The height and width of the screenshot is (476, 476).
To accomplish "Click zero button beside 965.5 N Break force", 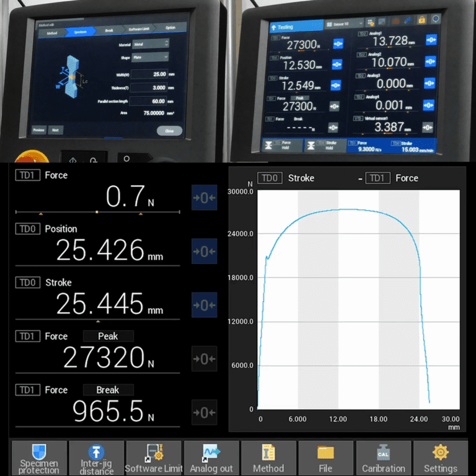I will (205, 413).
